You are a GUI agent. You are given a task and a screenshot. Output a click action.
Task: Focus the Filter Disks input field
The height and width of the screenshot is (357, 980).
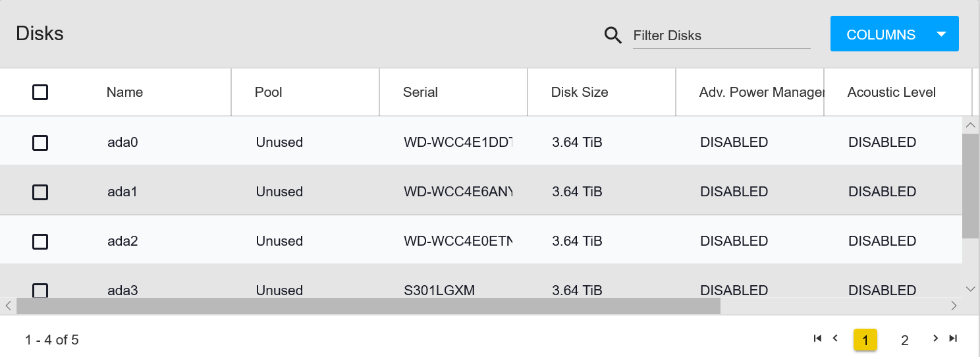point(721,36)
